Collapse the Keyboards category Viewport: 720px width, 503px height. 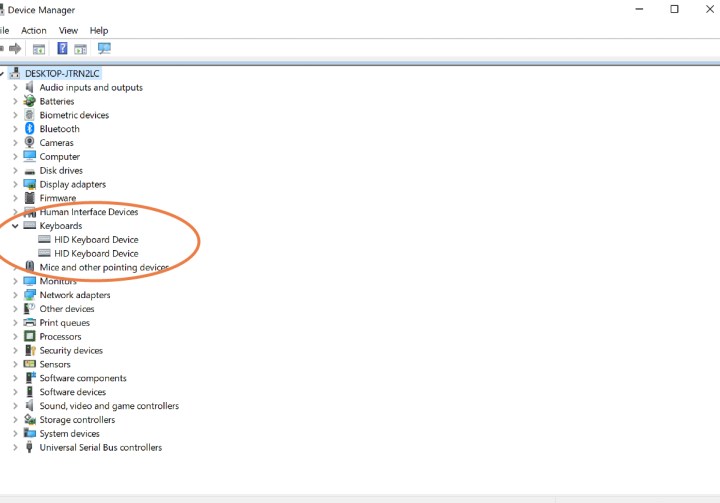[x=15, y=226]
